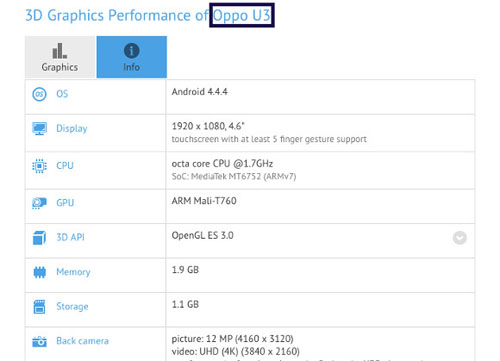Screen dimensions: 500x361
Task: Click the OS circle icon
Action: pos(39,94)
